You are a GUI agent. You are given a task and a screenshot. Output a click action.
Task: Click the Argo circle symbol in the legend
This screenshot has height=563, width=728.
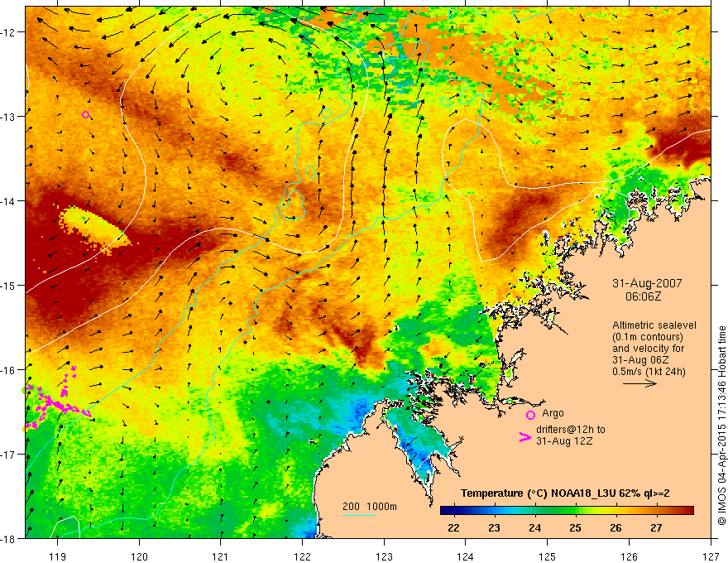pos(530,415)
